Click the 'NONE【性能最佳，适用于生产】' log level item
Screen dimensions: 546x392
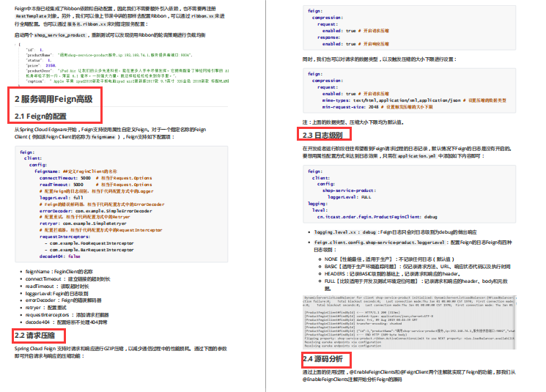pyautogui.click(x=389, y=259)
